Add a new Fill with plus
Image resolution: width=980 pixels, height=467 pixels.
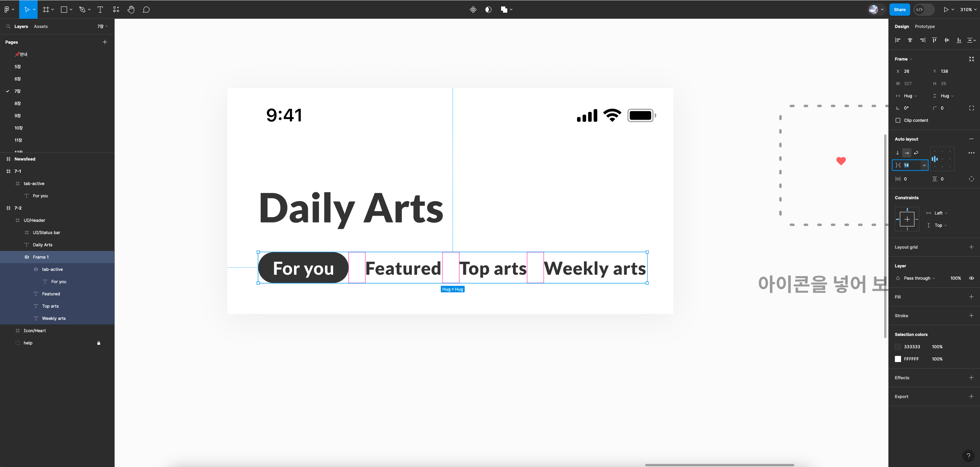click(971, 297)
